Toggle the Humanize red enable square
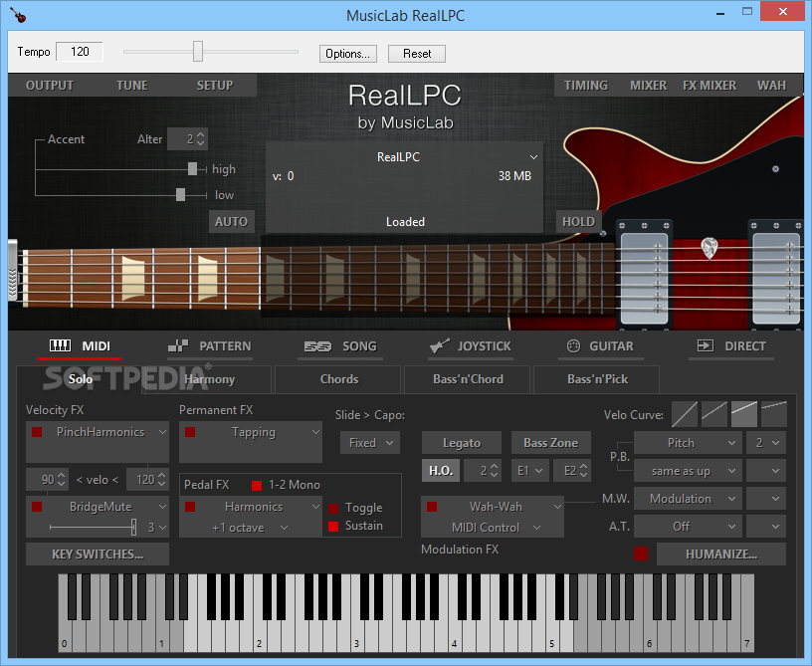The width and height of the screenshot is (812, 666). (641, 554)
